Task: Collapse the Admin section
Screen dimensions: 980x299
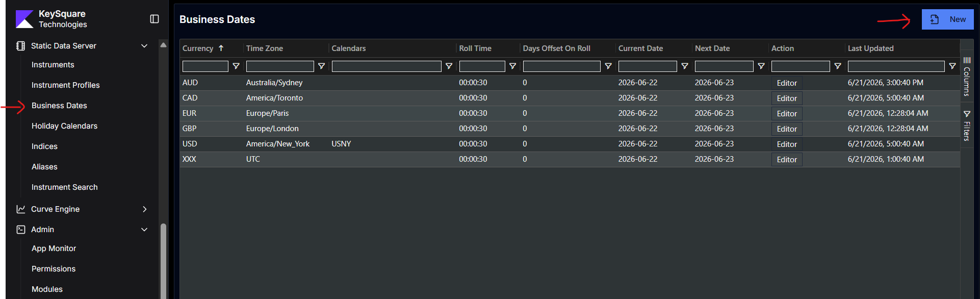Action: click(144, 230)
